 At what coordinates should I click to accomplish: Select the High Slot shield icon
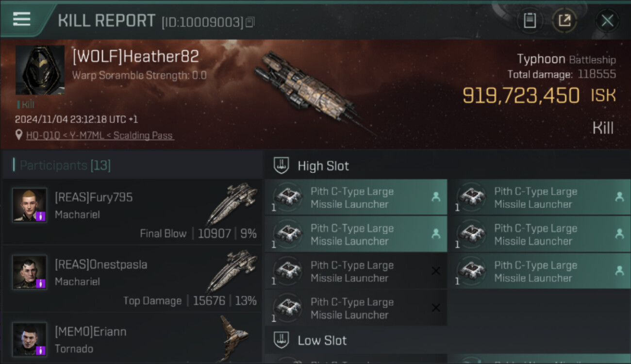[282, 165]
